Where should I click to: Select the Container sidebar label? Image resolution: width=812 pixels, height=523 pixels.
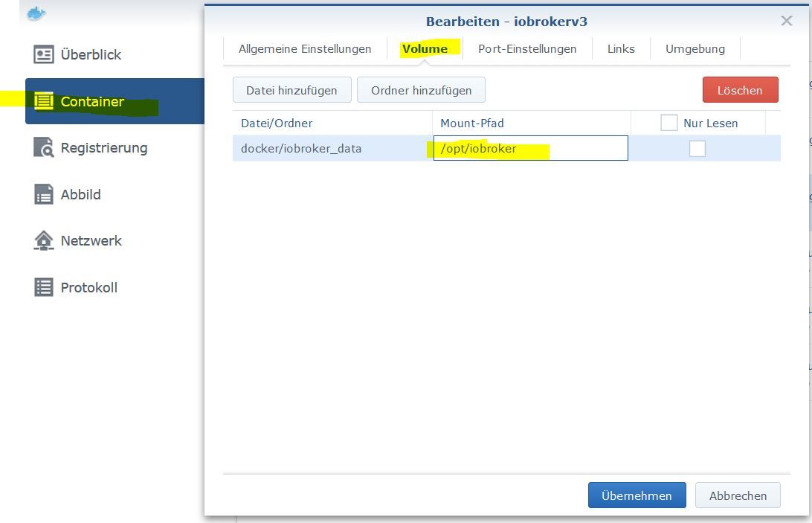[92, 101]
